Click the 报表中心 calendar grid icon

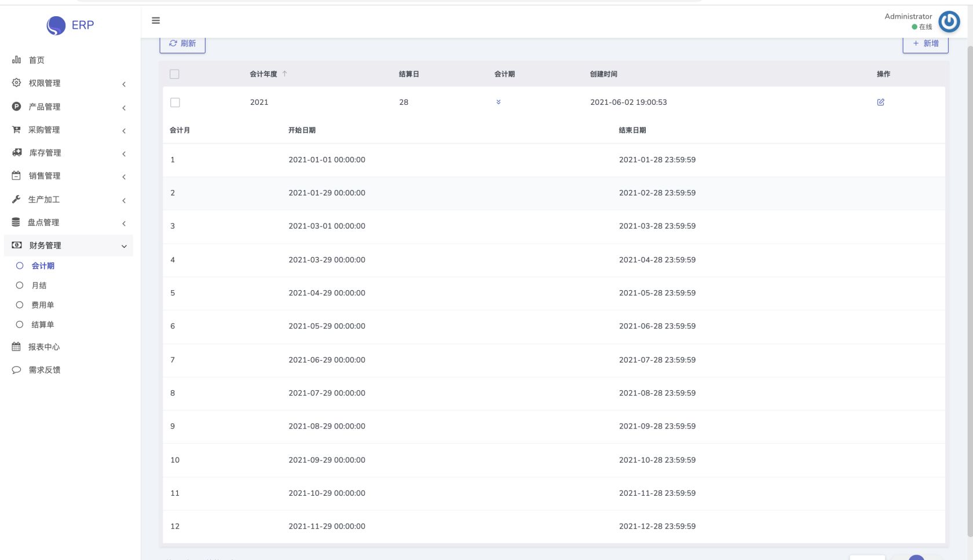(16, 346)
